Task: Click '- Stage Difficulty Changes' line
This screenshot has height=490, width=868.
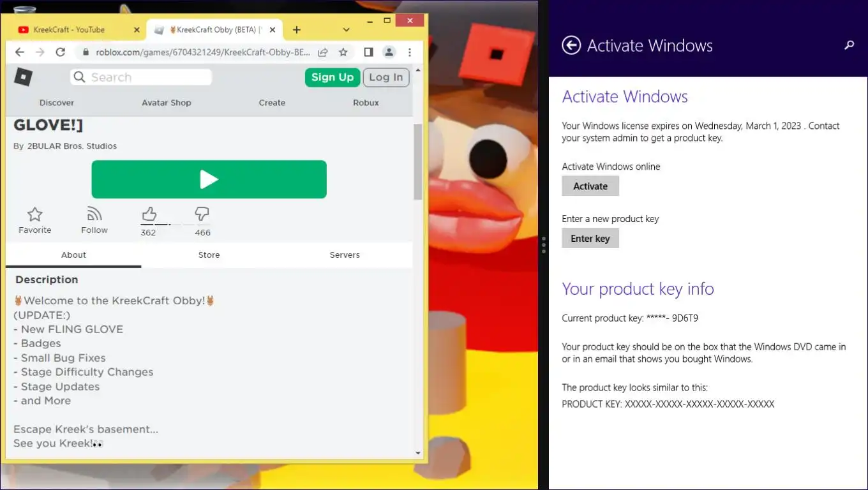Action: (x=84, y=372)
